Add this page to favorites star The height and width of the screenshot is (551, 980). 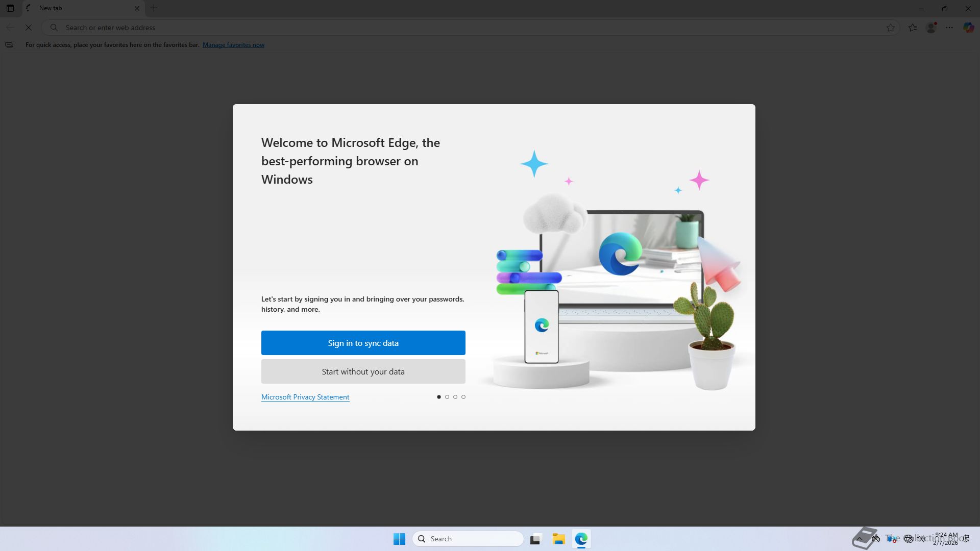(891, 28)
